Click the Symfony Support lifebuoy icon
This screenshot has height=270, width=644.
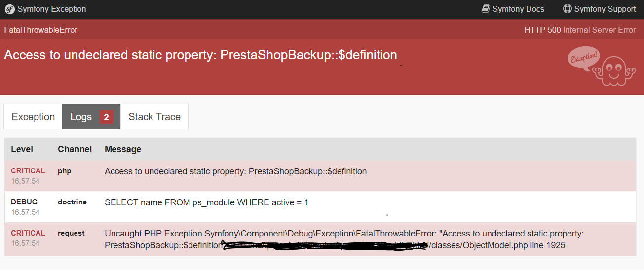click(x=568, y=9)
